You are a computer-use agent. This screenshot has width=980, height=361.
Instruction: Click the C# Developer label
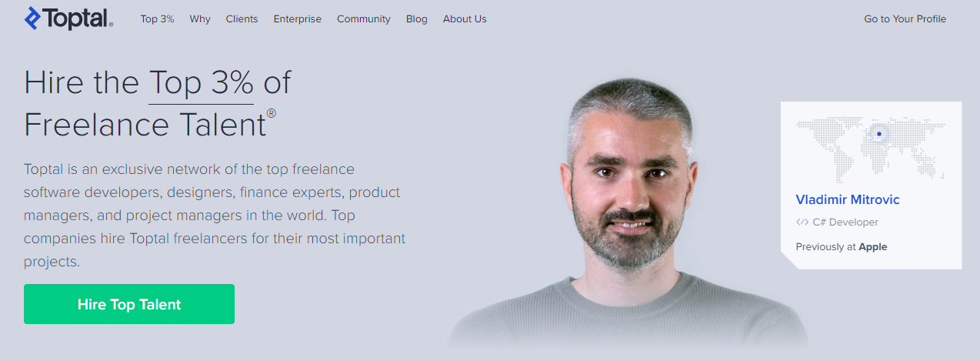coord(845,222)
